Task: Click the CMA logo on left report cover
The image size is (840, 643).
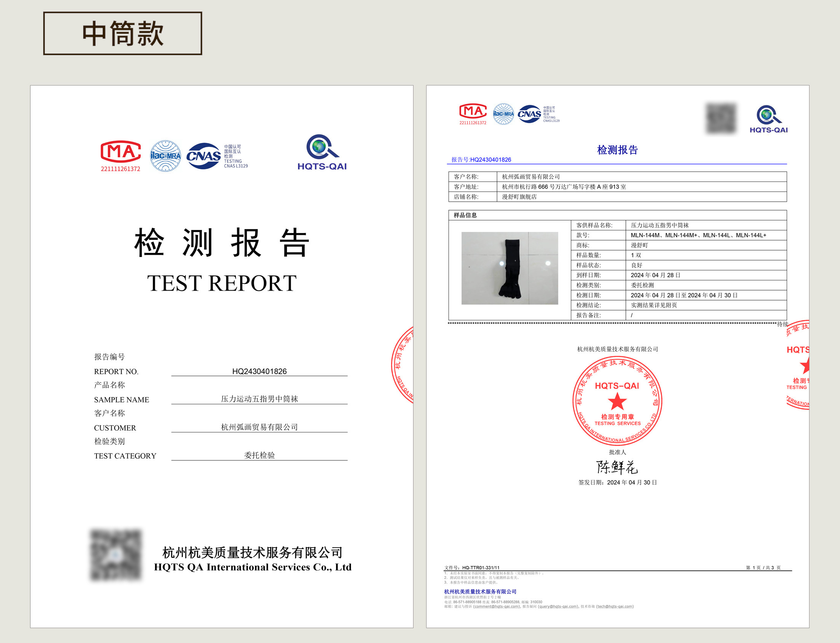Action: coord(120,152)
